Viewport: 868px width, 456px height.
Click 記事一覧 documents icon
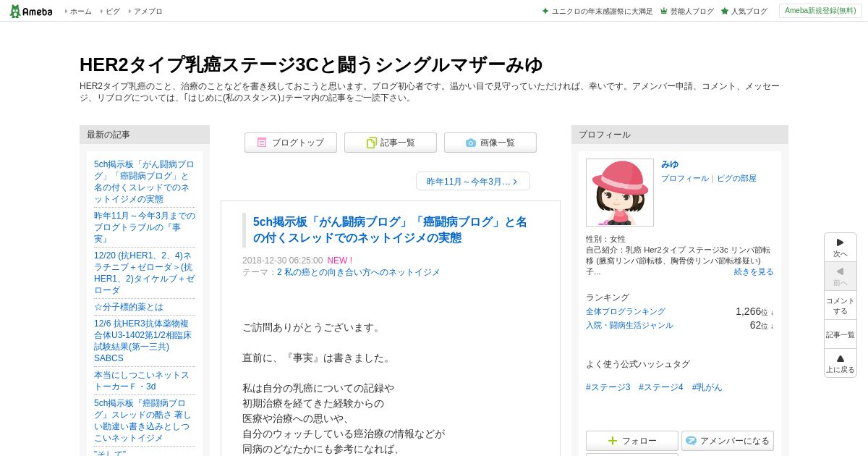coord(371,143)
